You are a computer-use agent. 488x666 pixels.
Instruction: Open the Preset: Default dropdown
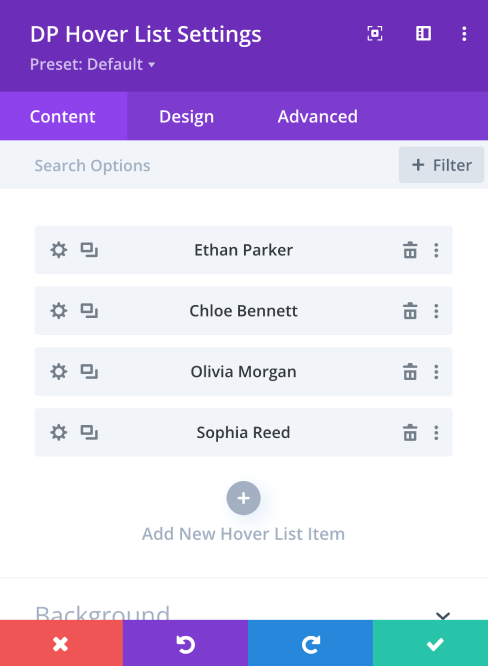tap(93, 65)
